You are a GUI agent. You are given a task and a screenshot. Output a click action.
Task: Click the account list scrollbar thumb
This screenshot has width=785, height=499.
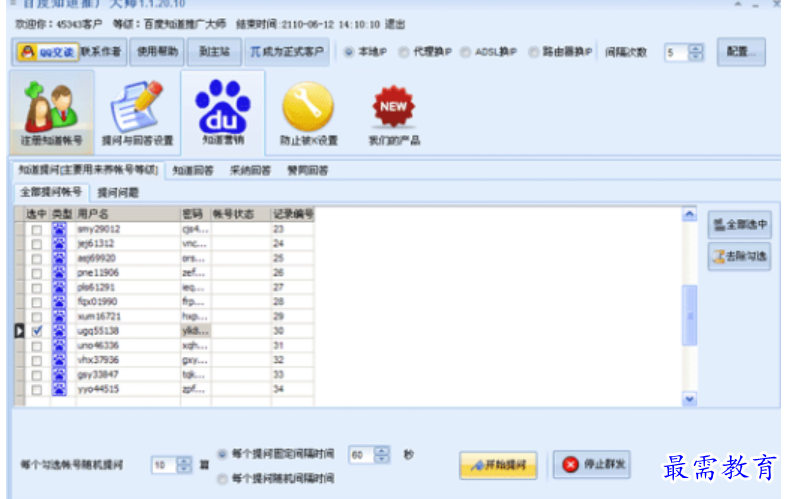[x=689, y=315]
